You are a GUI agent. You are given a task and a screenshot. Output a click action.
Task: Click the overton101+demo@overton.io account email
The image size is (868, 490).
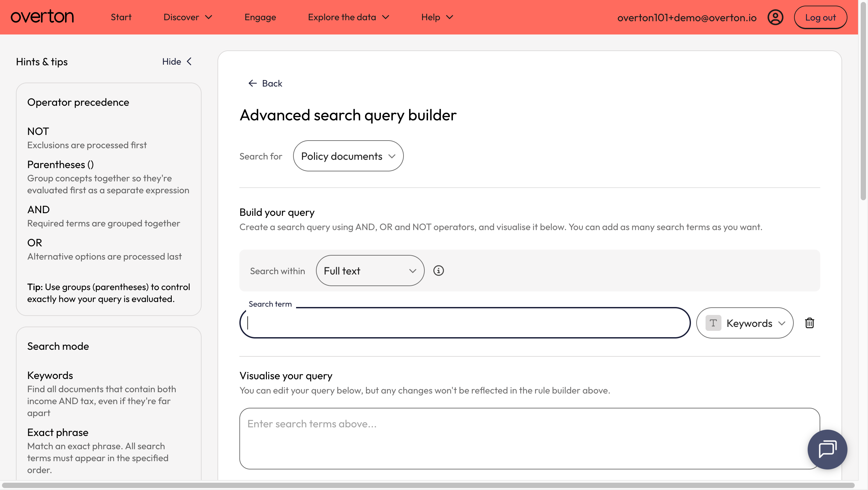[687, 18]
